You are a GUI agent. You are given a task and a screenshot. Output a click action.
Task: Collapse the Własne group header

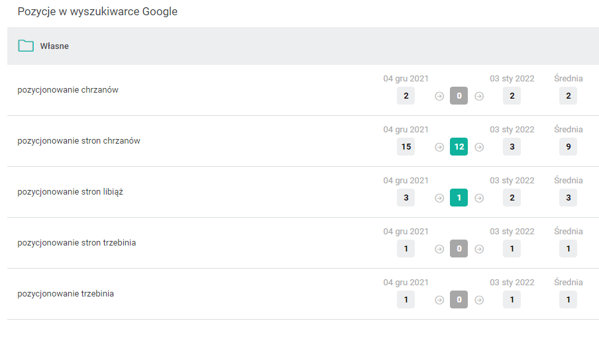click(x=54, y=46)
